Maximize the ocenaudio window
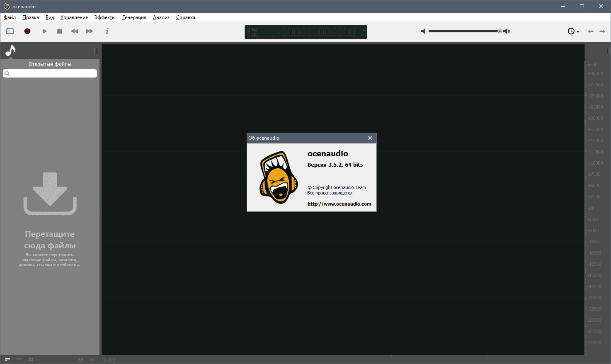 click(x=582, y=6)
